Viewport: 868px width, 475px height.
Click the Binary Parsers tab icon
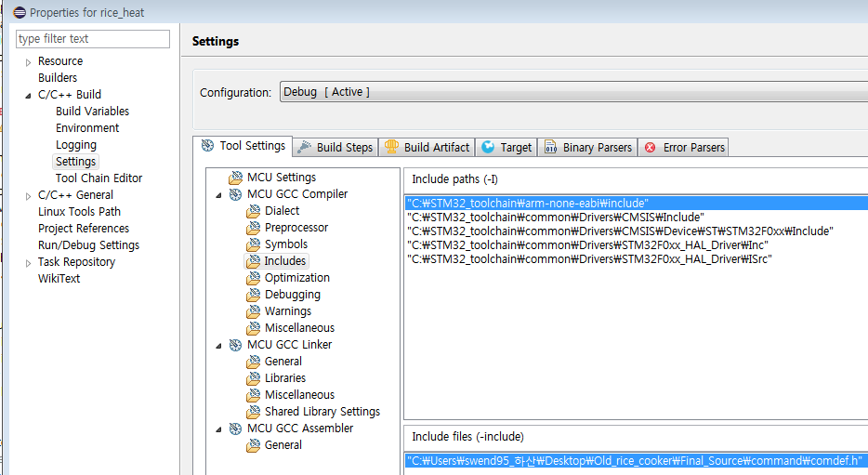coord(550,147)
